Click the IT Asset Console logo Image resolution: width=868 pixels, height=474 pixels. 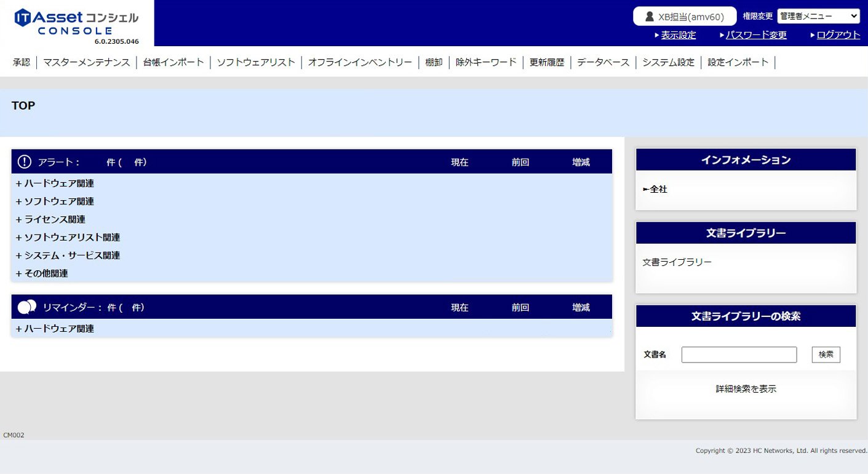(76, 22)
